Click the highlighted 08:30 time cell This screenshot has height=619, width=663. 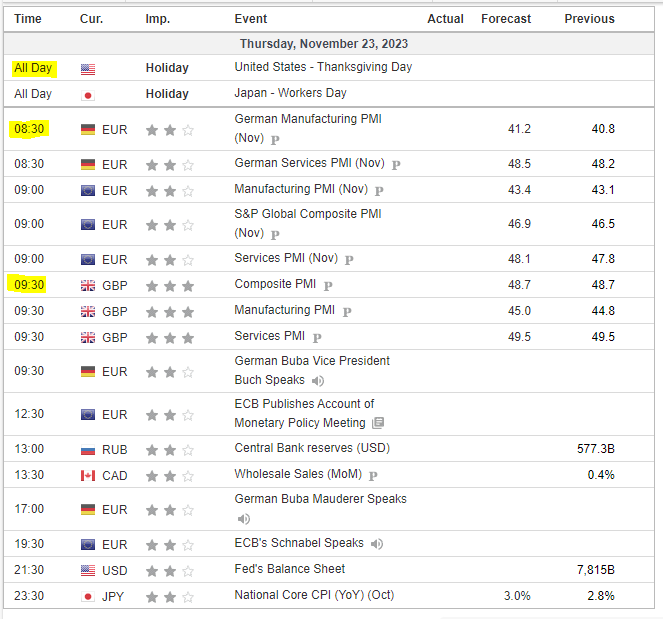tap(29, 129)
